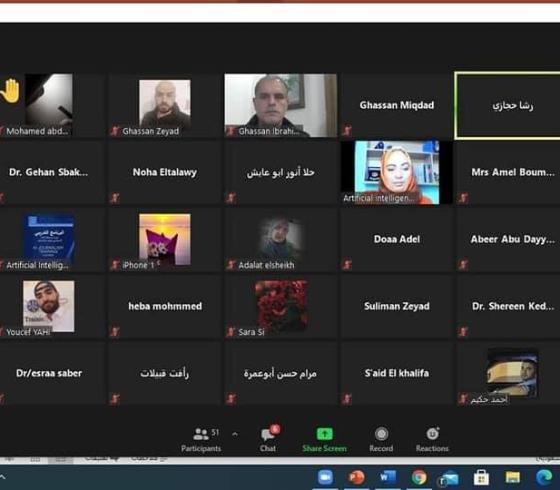Image resolution: width=560 pixels, height=490 pixels.
Task: Open Microsoft Edge from the taskbar
Action: click(544, 477)
